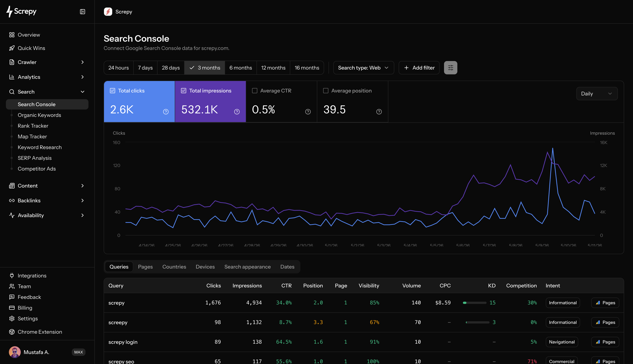Switch to the Search appearance tab
The height and width of the screenshot is (364, 633).
247,267
